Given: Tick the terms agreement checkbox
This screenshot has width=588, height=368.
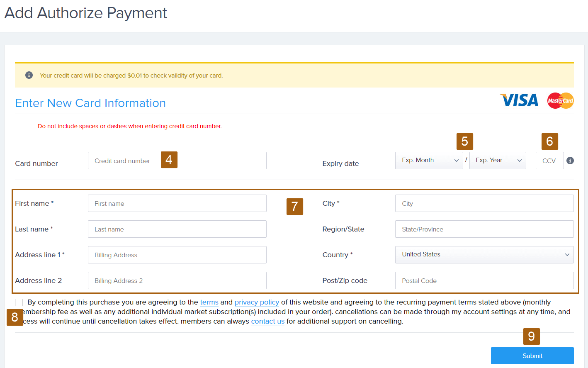Looking at the screenshot, I should tap(19, 302).
